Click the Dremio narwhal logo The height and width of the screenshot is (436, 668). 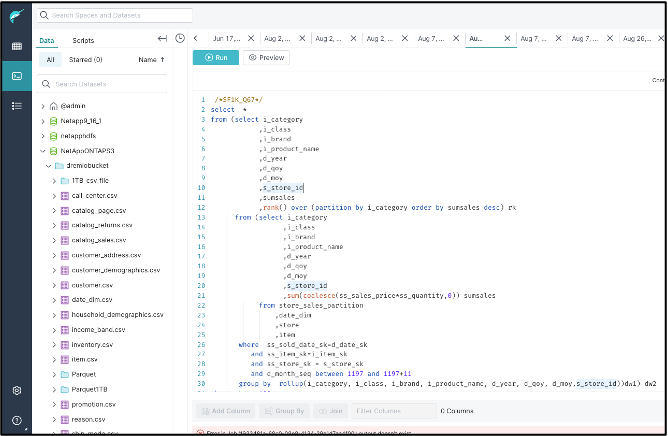point(16,15)
